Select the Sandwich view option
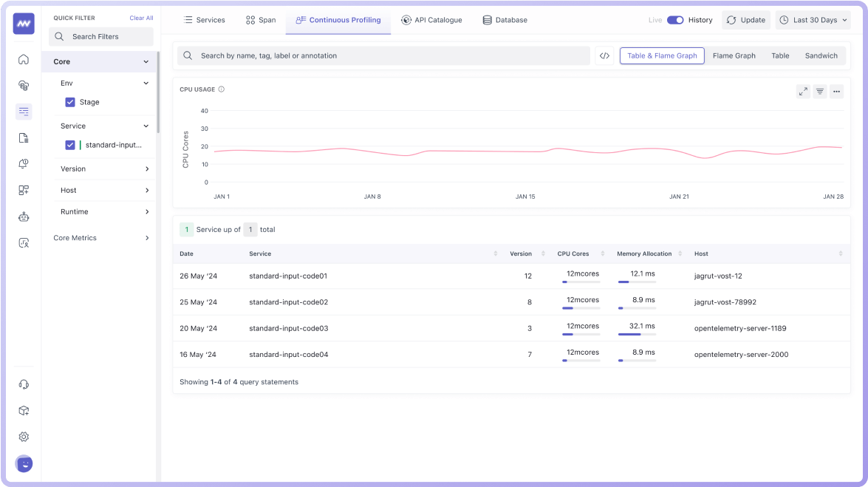Viewport: 868px width, 487px height. click(821, 55)
